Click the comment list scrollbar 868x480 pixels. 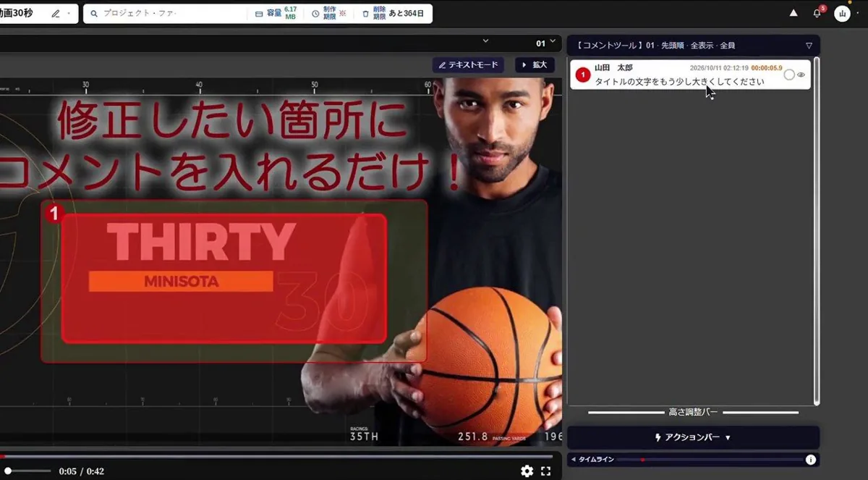(817, 231)
